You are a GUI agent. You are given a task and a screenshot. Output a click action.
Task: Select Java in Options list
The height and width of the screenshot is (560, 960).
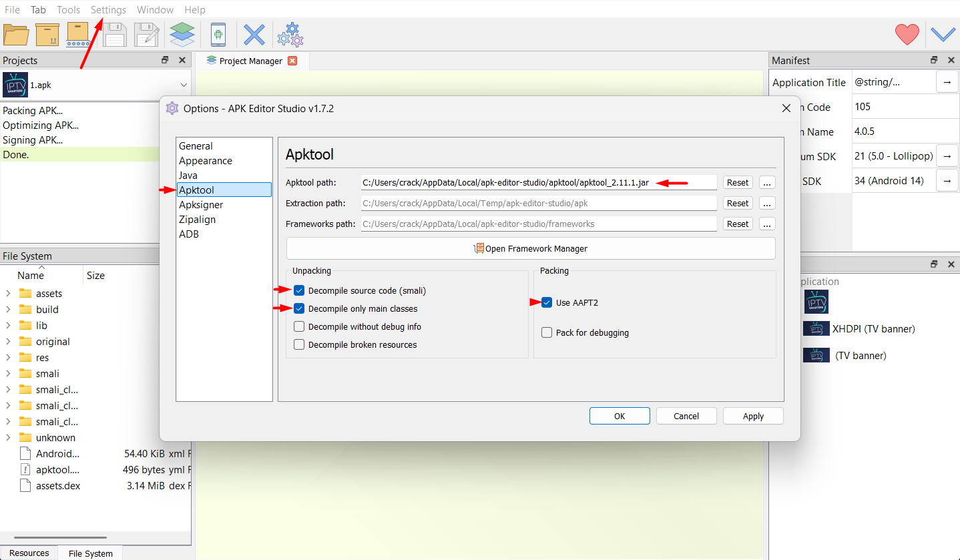224,175
